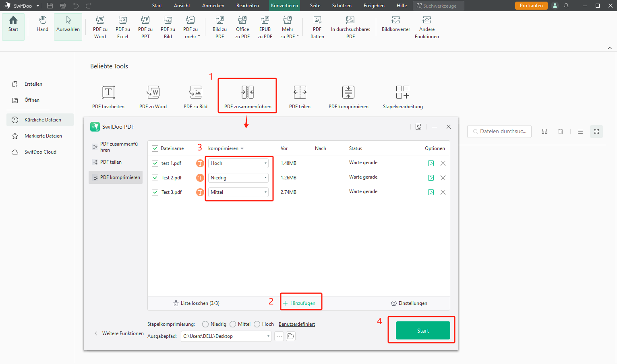Open Andere Funktionen in ribbon
Screen dimensions: 617x364
coord(427,27)
